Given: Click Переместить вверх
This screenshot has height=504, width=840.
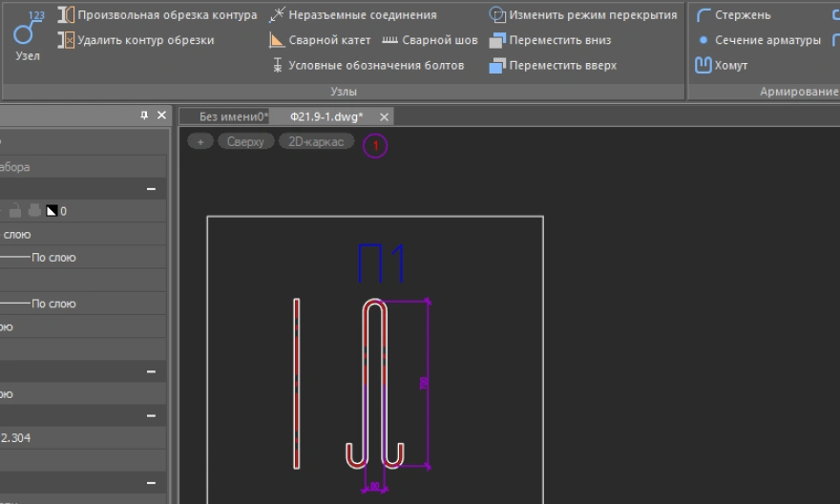Looking at the screenshot, I should click(553, 65).
